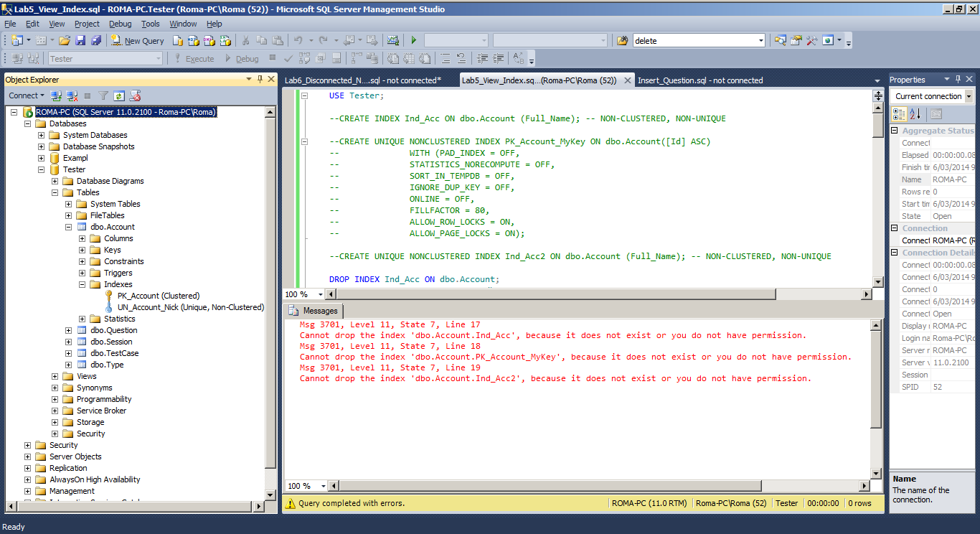This screenshot has width=980, height=534.
Task: Select UN_Account_Nick index item
Action: pyautogui.click(x=190, y=307)
